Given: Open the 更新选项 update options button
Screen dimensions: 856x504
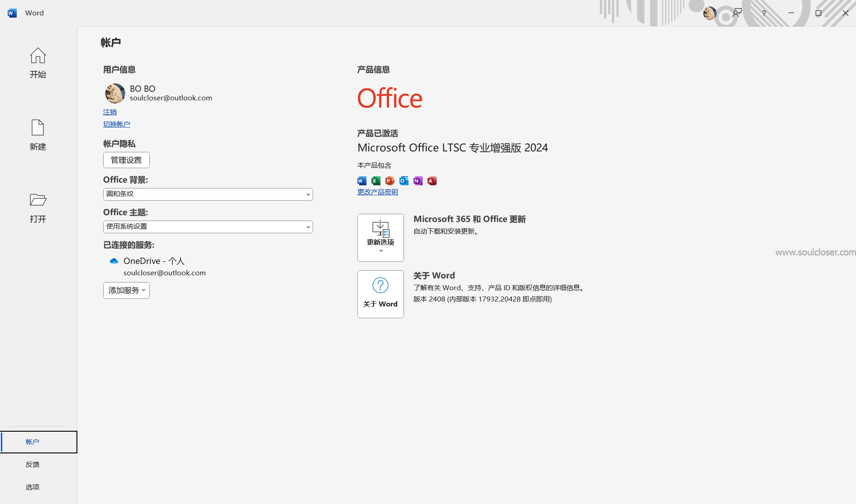Looking at the screenshot, I should 380,238.
